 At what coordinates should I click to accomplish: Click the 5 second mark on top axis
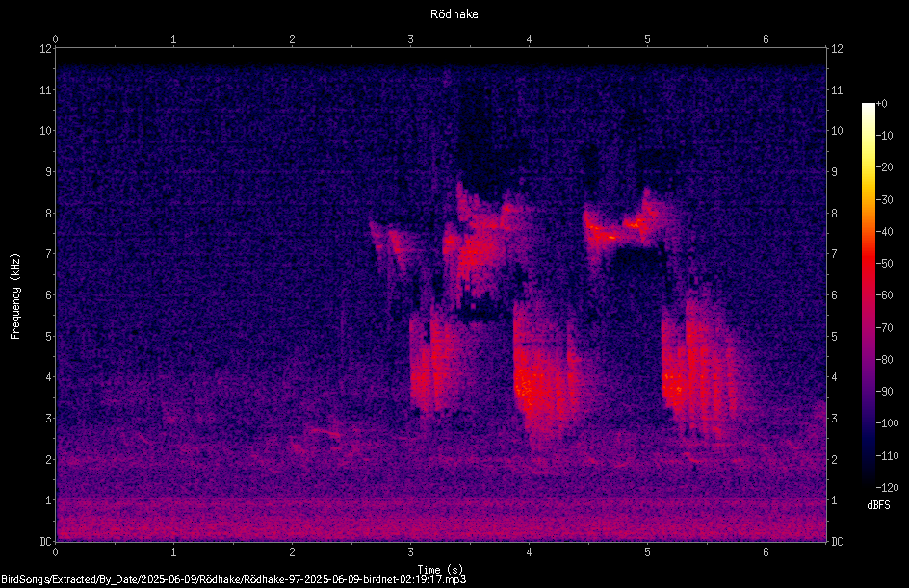point(647,38)
